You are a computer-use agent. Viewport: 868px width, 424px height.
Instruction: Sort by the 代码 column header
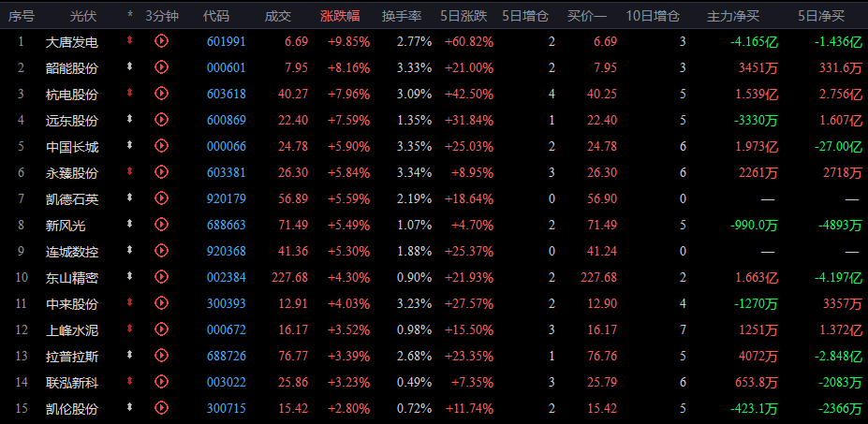click(x=216, y=16)
